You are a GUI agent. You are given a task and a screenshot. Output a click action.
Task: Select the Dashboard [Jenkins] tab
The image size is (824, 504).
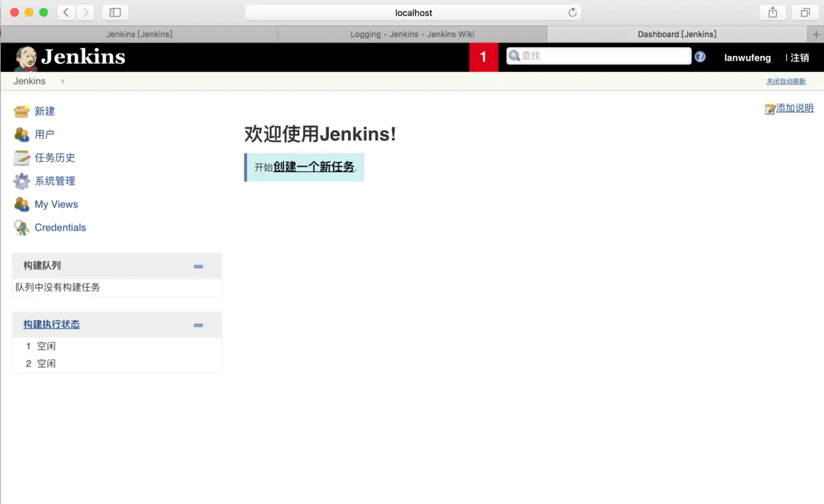(677, 34)
